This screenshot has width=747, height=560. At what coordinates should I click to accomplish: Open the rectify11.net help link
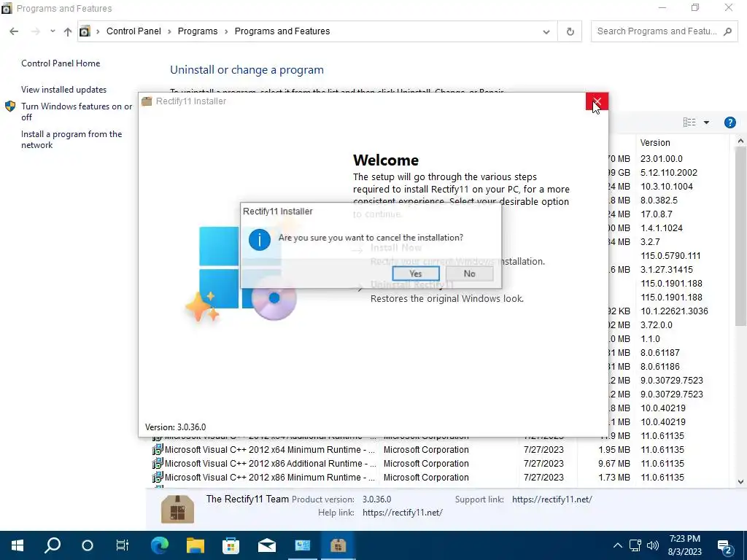tap(402, 513)
